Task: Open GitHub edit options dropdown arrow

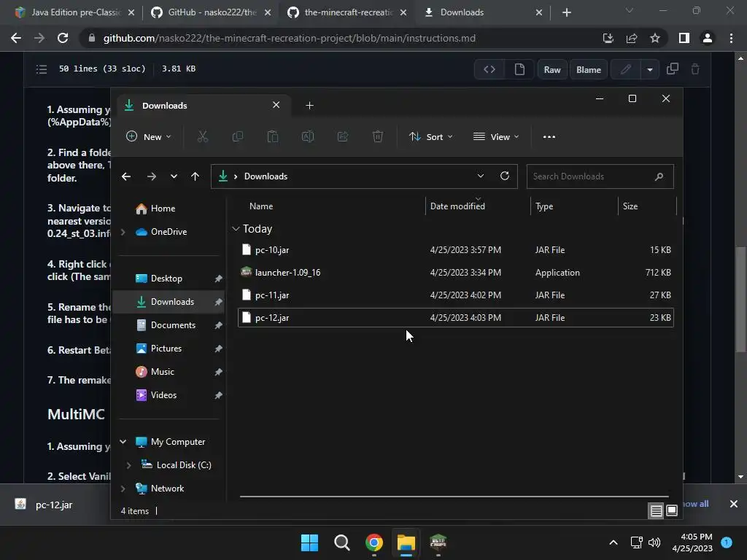Action: click(x=650, y=69)
